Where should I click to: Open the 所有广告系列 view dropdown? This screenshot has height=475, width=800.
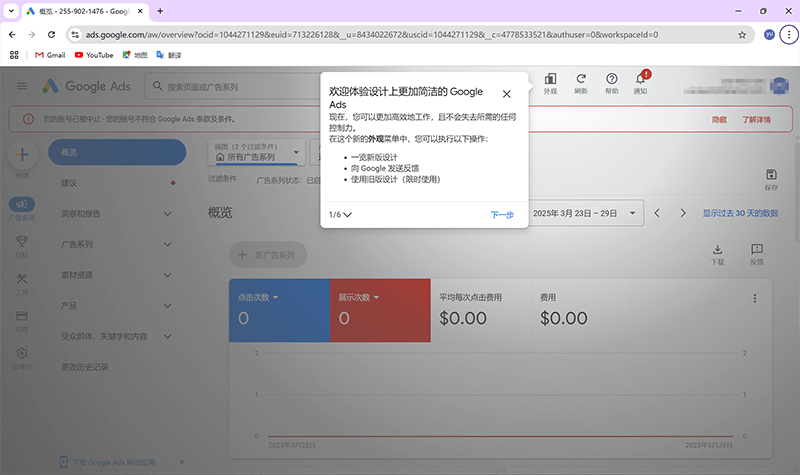pos(257,152)
